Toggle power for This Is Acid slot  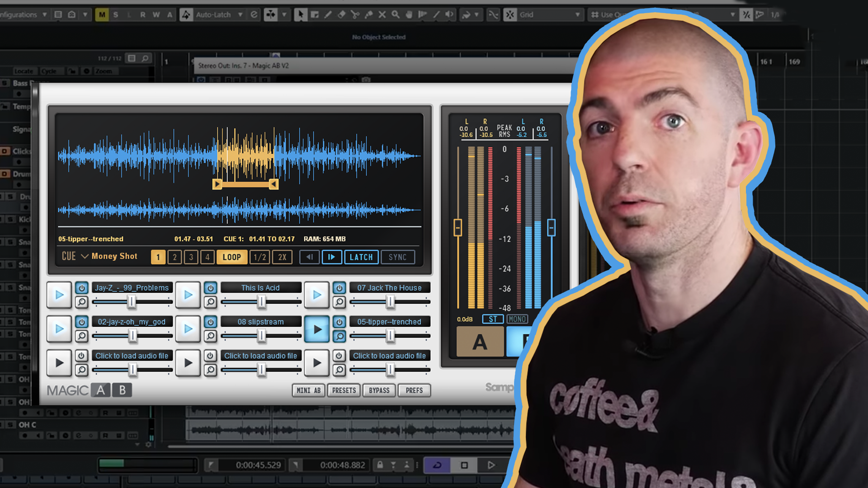pos(210,288)
